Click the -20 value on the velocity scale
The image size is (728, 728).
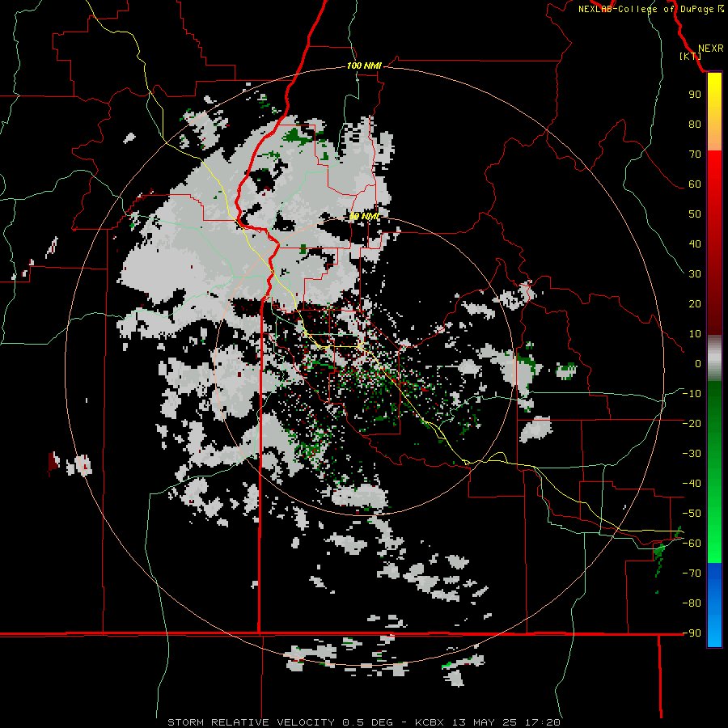point(692,423)
